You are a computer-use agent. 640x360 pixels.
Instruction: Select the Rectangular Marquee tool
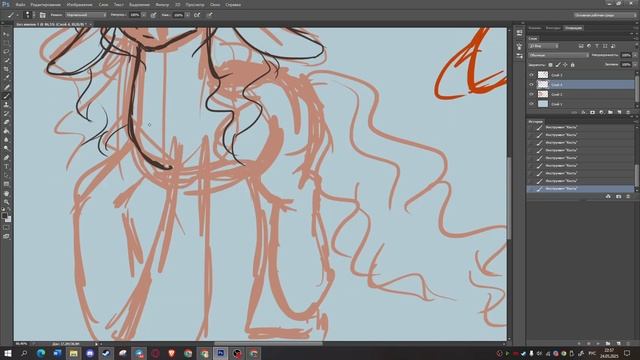tap(6, 43)
